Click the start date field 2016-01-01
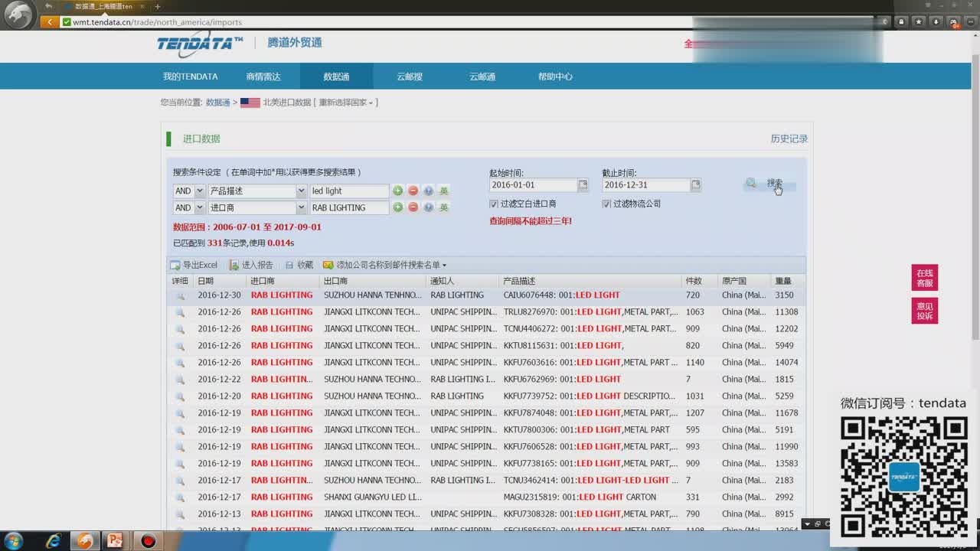The height and width of the screenshot is (551, 980). pyautogui.click(x=533, y=185)
